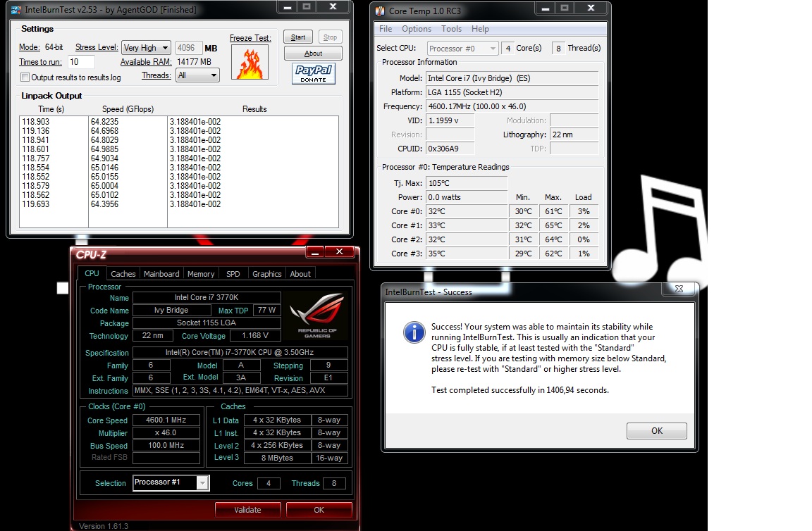
Task: Click the CPUID 0x306A9 value
Action: click(450, 149)
